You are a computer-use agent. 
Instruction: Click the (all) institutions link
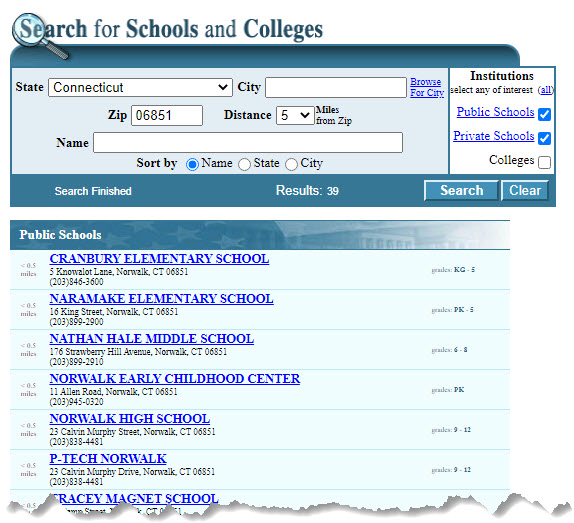click(546, 90)
